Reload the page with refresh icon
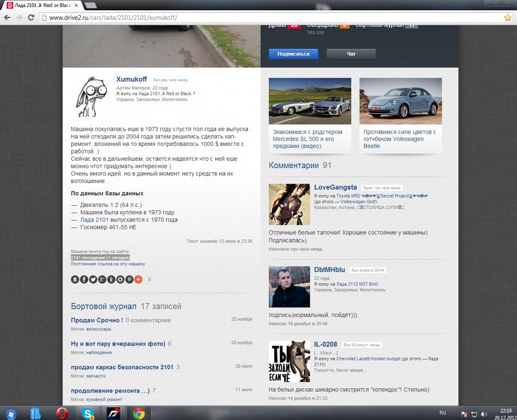 click(31, 17)
